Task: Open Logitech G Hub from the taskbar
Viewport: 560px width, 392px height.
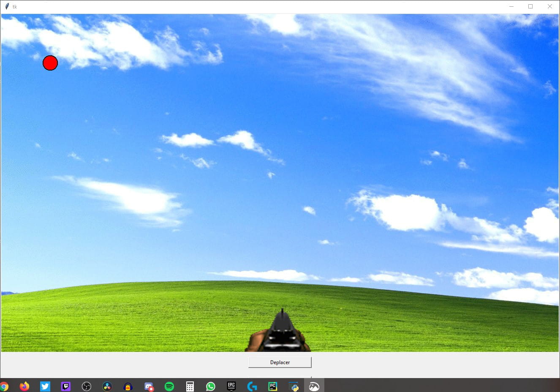Action: [x=252, y=386]
